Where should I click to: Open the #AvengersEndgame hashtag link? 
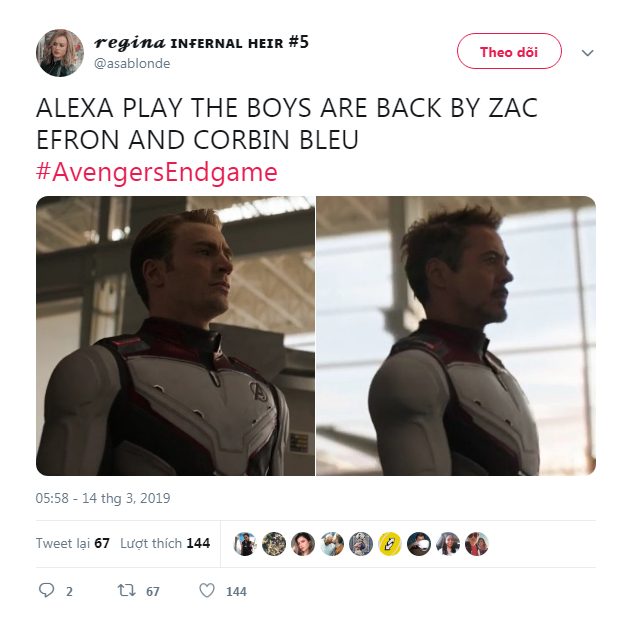(x=157, y=172)
